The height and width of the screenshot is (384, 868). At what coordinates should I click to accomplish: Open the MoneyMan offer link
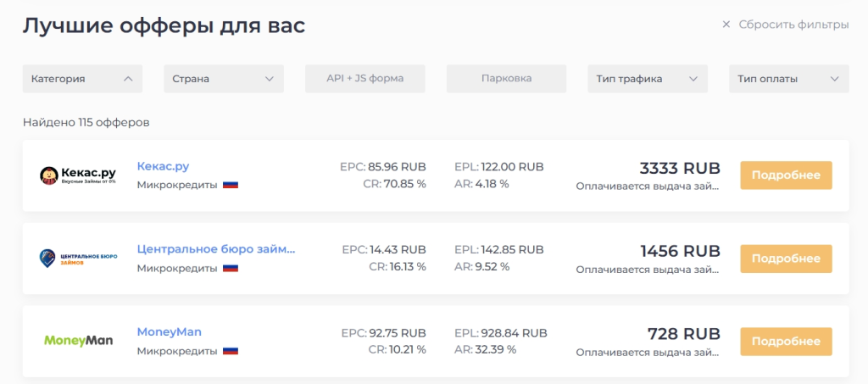(x=170, y=332)
